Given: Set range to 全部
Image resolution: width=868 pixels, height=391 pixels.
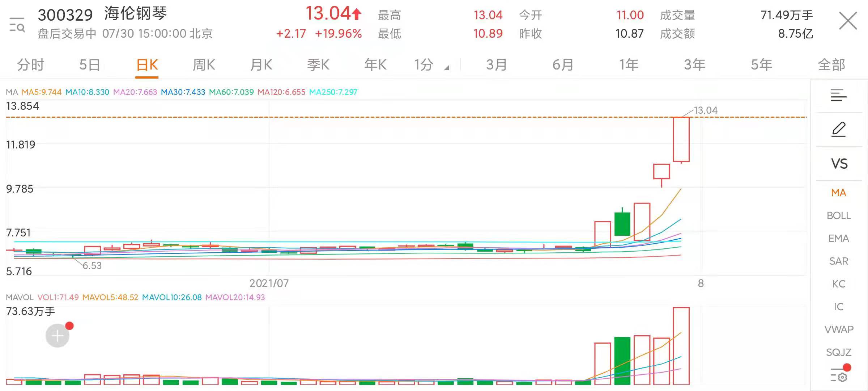Looking at the screenshot, I should 831,65.
